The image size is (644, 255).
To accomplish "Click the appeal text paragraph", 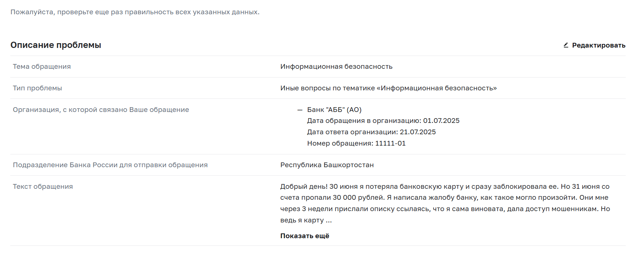I will click(x=445, y=203).
